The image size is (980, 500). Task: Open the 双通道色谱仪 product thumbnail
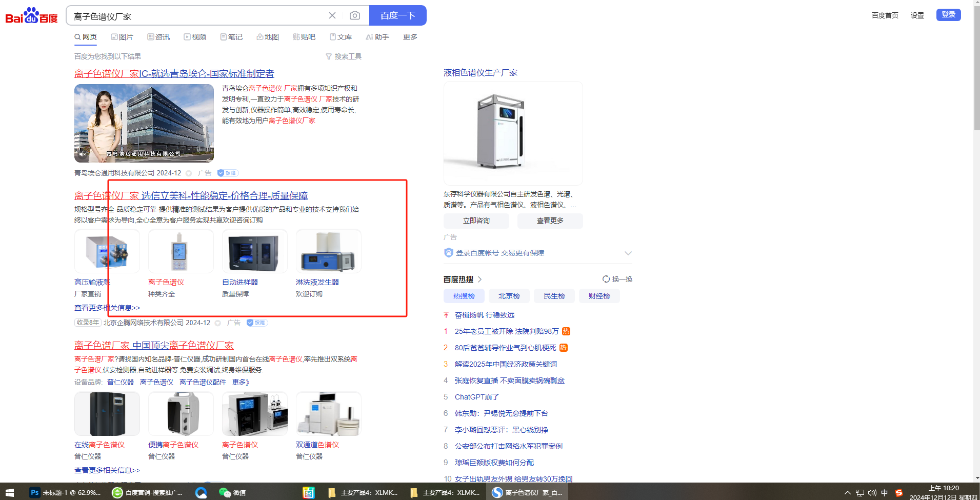(329, 414)
